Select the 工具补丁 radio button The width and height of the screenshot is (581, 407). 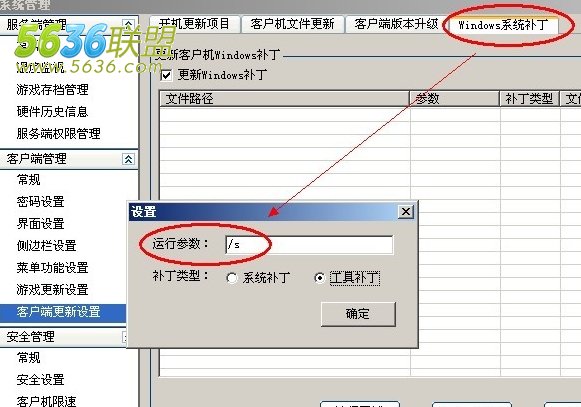tap(319, 278)
